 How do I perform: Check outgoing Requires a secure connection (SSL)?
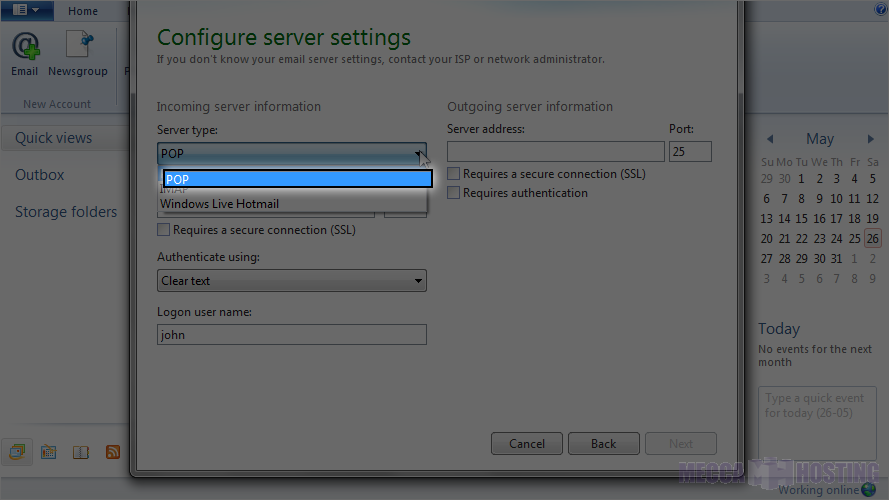click(x=454, y=174)
